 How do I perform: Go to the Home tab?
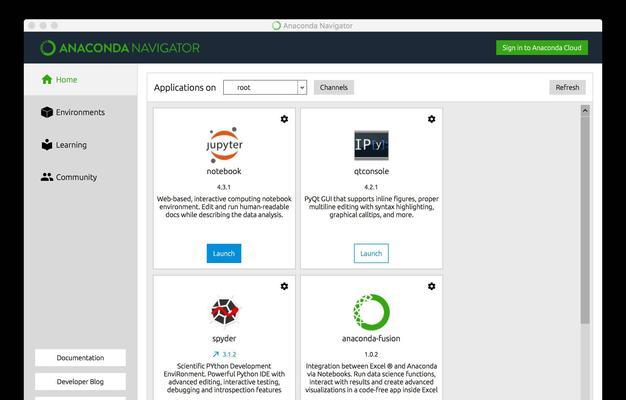(x=81, y=79)
